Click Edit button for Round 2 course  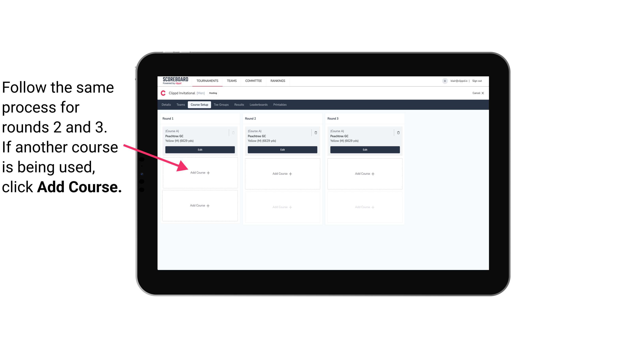click(x=282, y=150)
